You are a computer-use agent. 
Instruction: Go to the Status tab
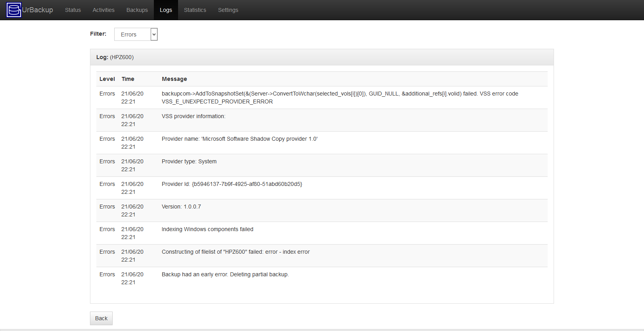(73, 10)
